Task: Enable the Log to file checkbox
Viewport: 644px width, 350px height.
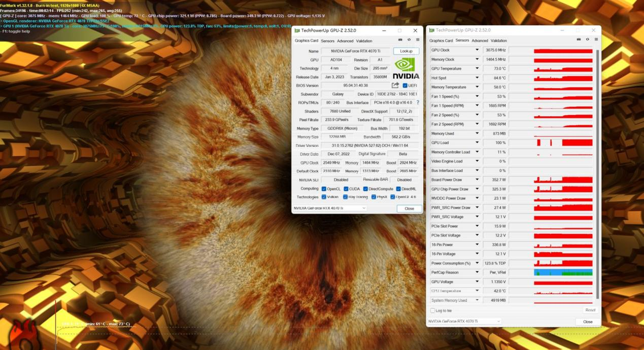Action: tap(432, 310)
